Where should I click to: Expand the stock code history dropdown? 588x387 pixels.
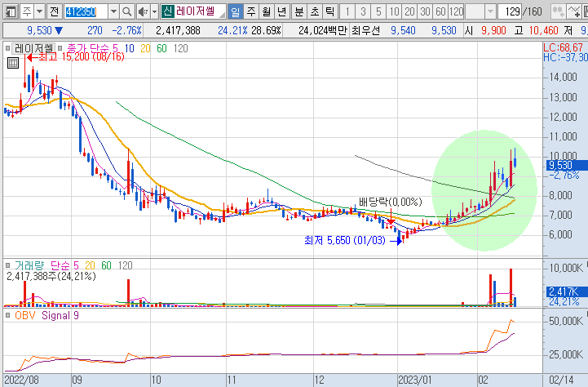click(x=113, y=12)
